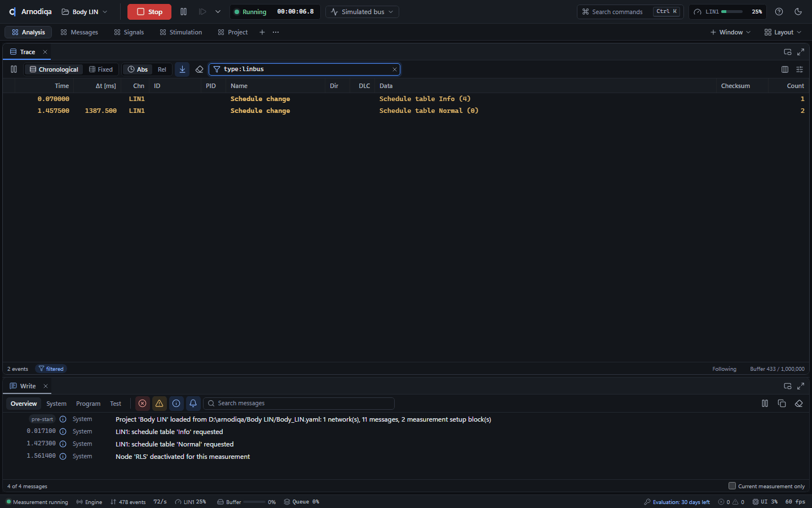Open the more tabs ellipsis menu

coord(276,32)
